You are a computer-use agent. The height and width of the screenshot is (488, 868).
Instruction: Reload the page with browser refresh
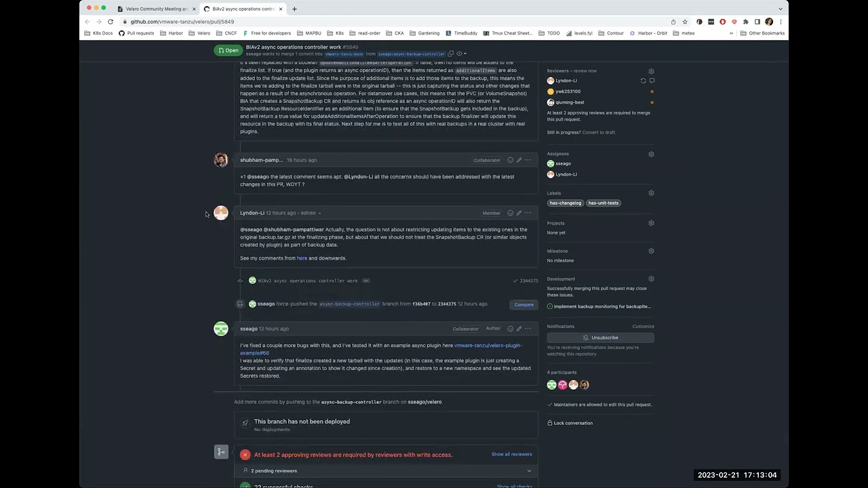tap(111, 22)
